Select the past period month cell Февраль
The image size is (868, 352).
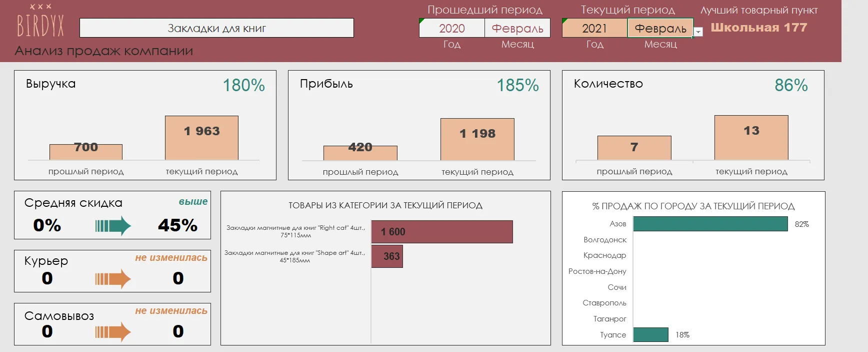[517, 28]
